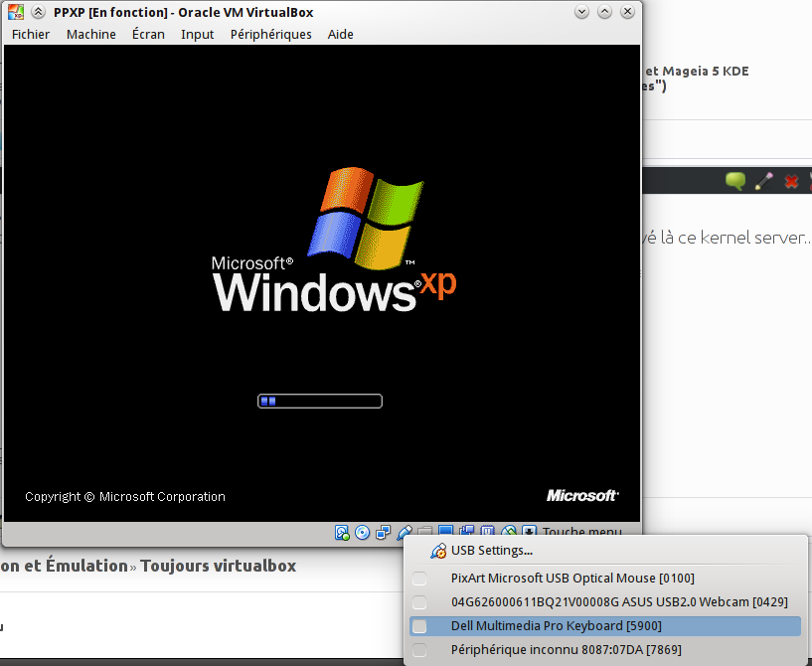Check Périphérique inconnu 8087:07DA checkbox
Screen dimensions: 812x666
click(x=419, y=650)
